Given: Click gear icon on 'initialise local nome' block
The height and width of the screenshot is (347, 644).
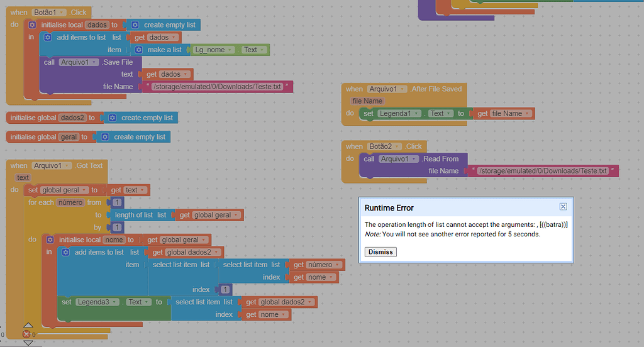Looking at the screenshot, I should coord(50,240).
